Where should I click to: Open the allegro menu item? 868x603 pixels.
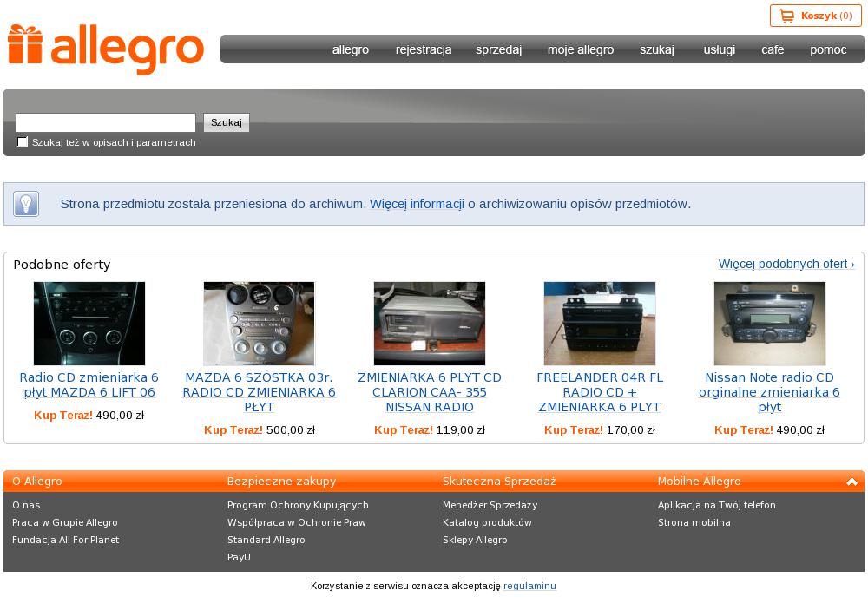click(x=351, y=49)
